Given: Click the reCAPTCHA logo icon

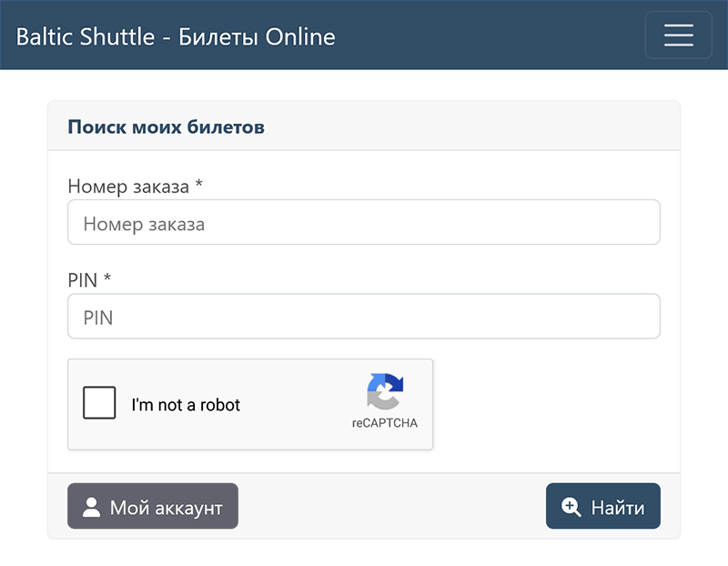Looking at the screenshot, I should (385, 391).
